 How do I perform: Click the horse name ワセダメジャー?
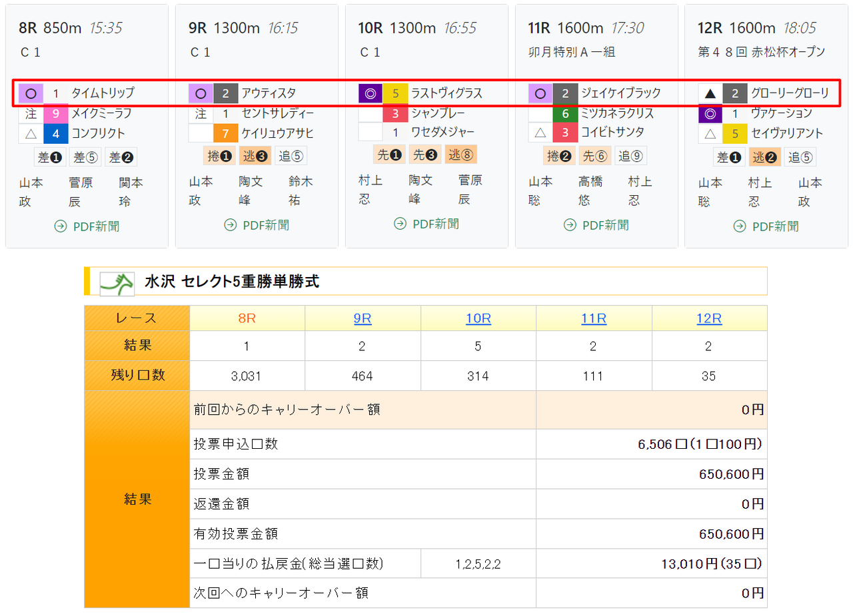point(442,132)
